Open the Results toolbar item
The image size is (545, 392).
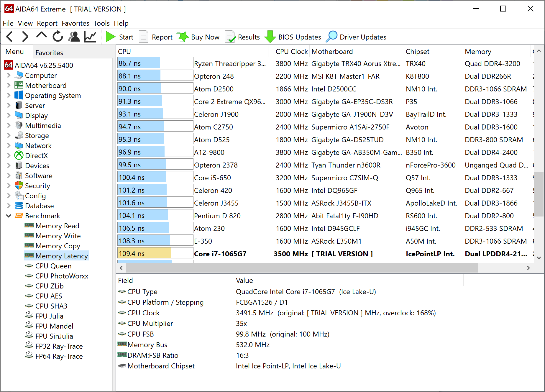click(x=242, y=37)
